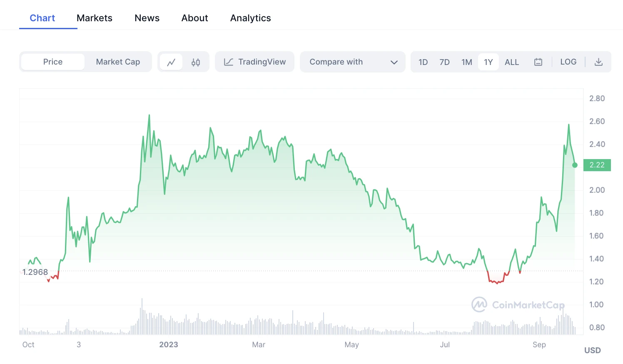The height and width of the screenshot is (364, 623).
Task: Select the 1D time range
Action: coord(423,62)
